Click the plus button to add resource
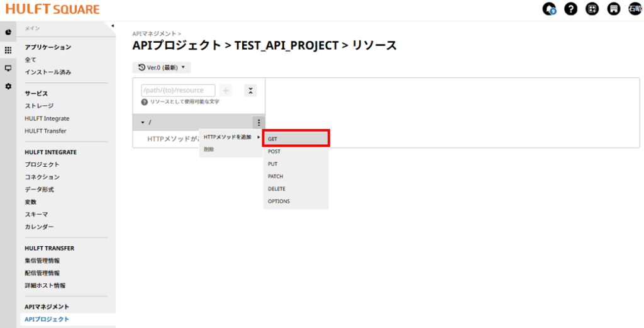The width and height of the screenshot is (644, 328). click(226, 91)
